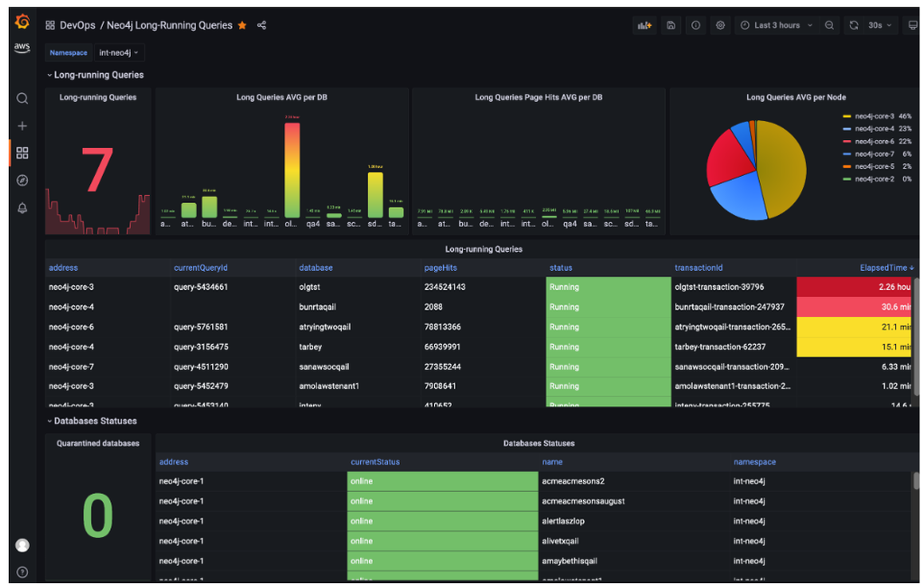Zoom out the time range
This screenshot has height=585, width=924.
coord(829,25)
